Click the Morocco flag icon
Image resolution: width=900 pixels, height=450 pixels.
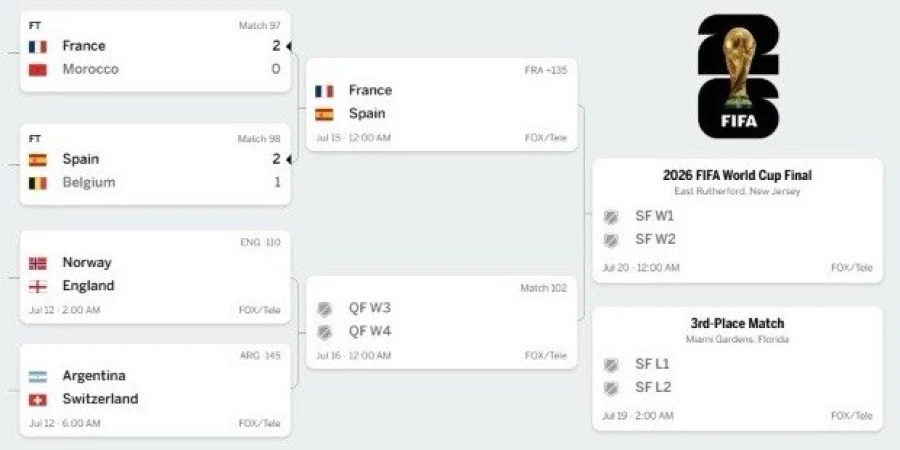tap(38, 69)
